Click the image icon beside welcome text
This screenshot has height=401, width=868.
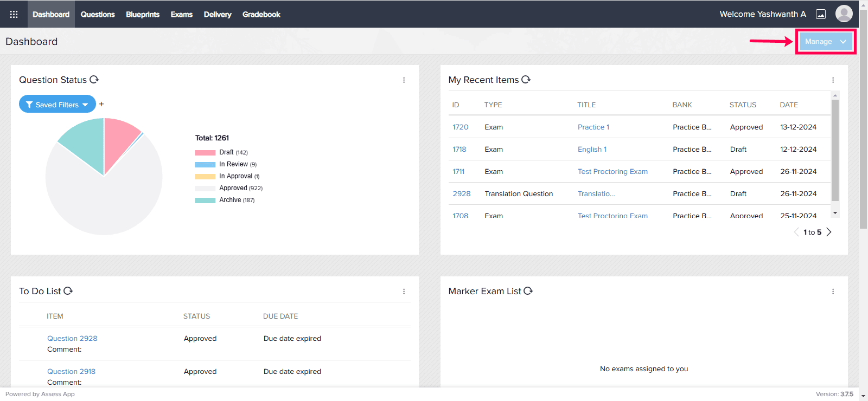coord(821,14)
